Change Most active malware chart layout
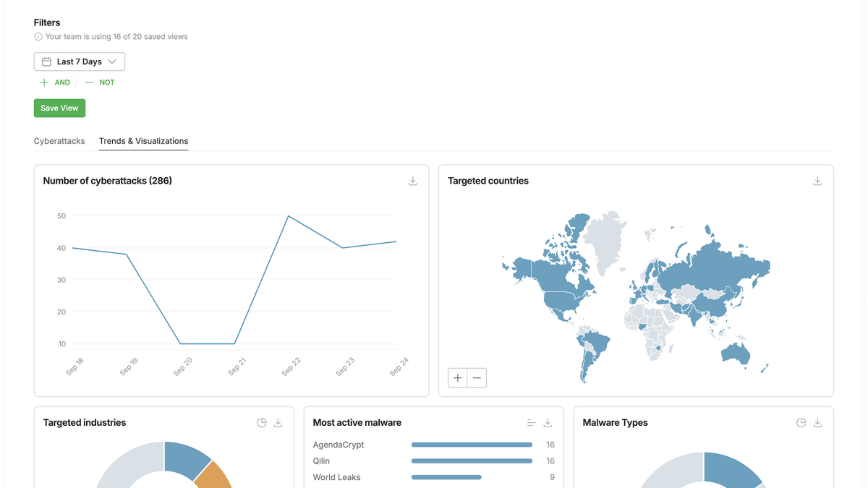Image resolution: width=868 pixels, height=488 pixels. tap(532, 423)
